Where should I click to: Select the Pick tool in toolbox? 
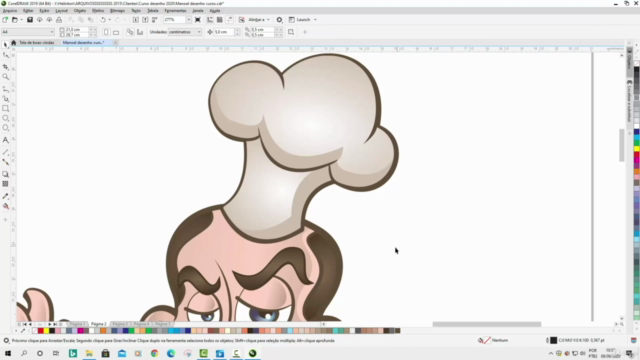tap(5, 44)
